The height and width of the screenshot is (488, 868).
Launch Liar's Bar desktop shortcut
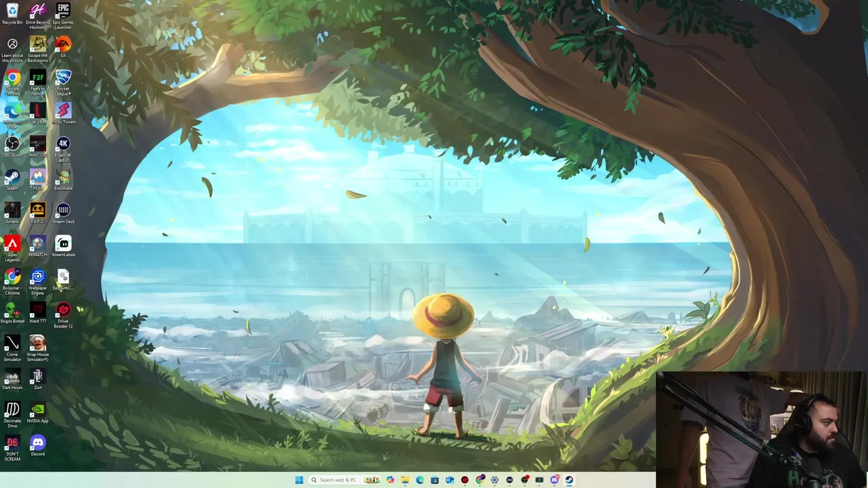tap(38, 113)
